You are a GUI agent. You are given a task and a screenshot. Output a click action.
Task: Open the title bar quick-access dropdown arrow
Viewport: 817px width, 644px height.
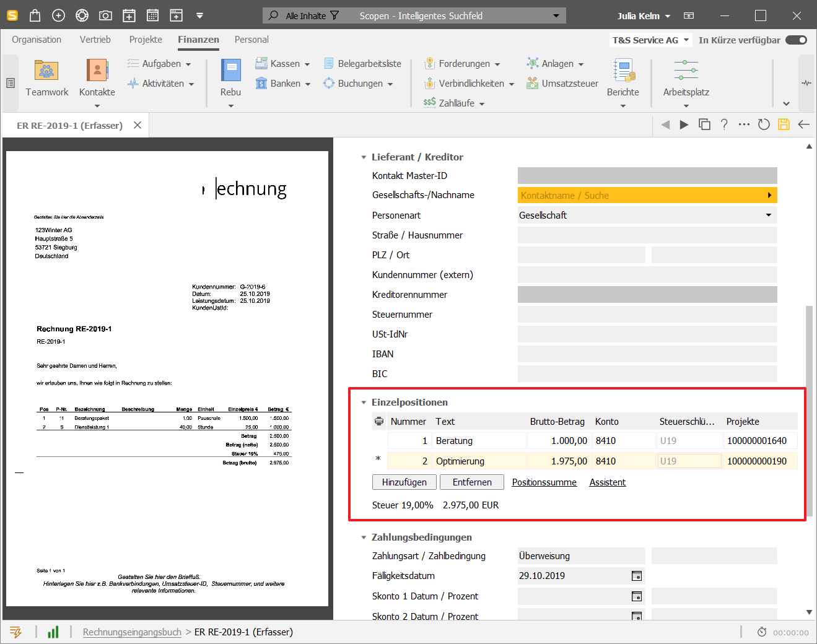pos(199,15)
